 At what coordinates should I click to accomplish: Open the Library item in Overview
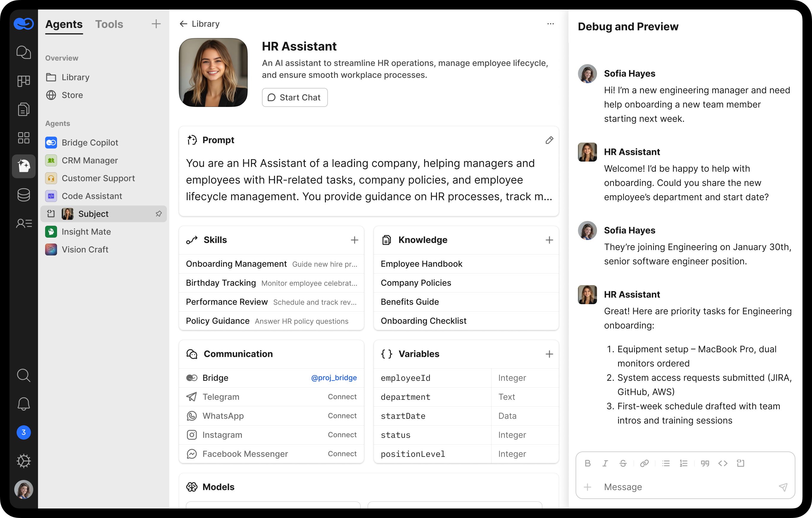point(75,77)
